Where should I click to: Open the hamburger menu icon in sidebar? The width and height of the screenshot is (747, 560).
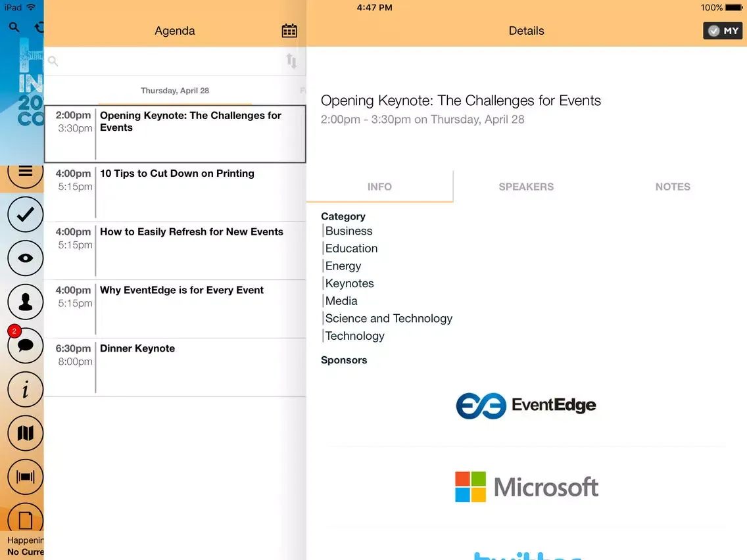[25, 172]
